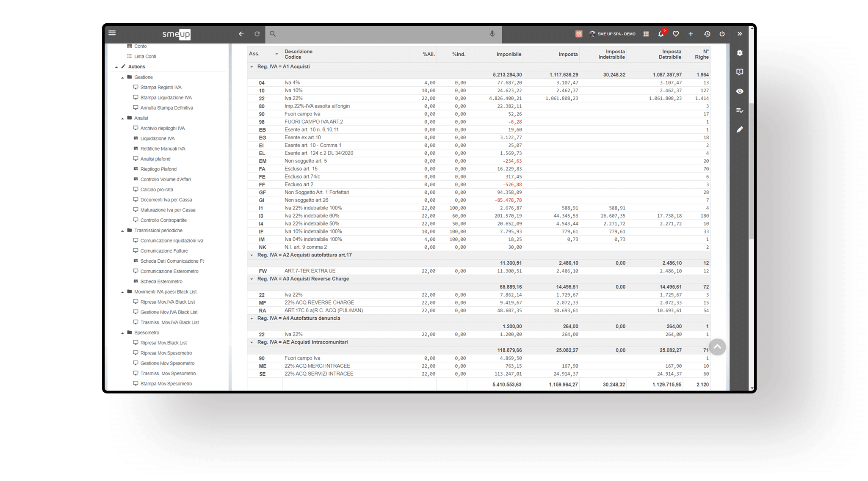The width and height of the screenshot is (868, 481).
Task: Click the debug bug icon in right sidebar
Action: [x=740, y=53]
